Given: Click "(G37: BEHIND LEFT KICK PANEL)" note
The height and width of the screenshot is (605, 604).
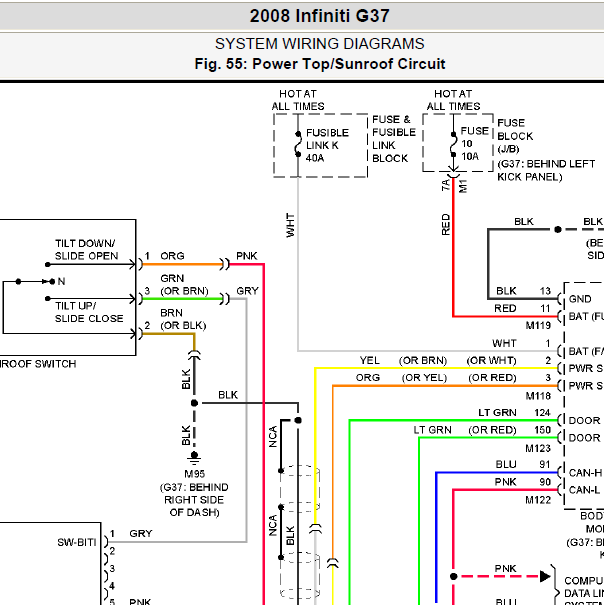Looking at the screenshot, I should click(x=546, y=170).
